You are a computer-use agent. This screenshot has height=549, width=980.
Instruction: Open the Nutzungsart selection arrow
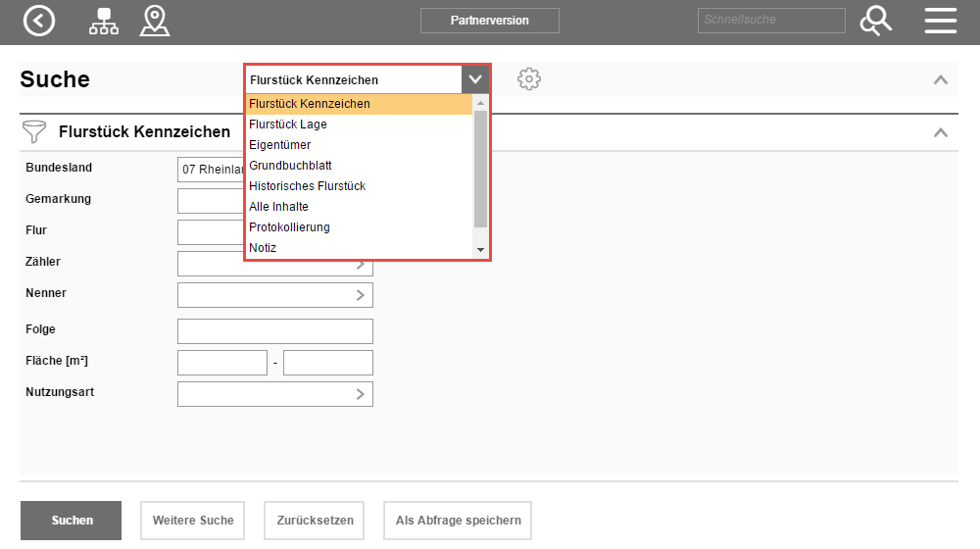(360, 394)
